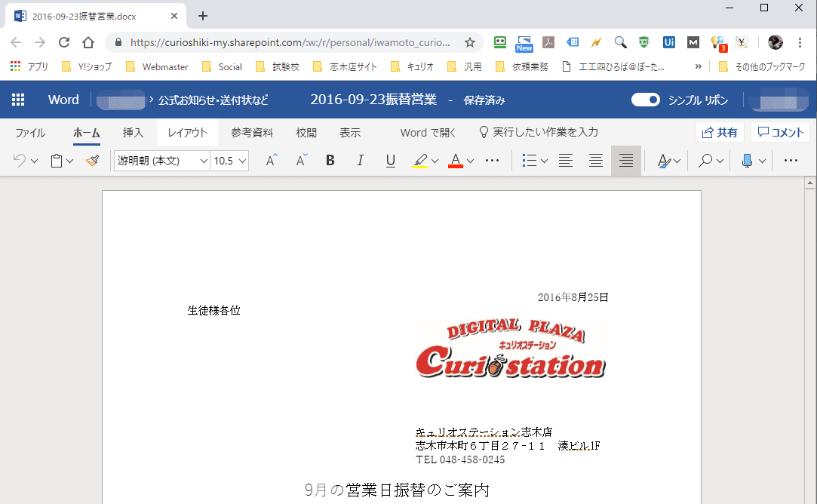
Task: Expand the Paste options arrow
Action: coord(70,161)
